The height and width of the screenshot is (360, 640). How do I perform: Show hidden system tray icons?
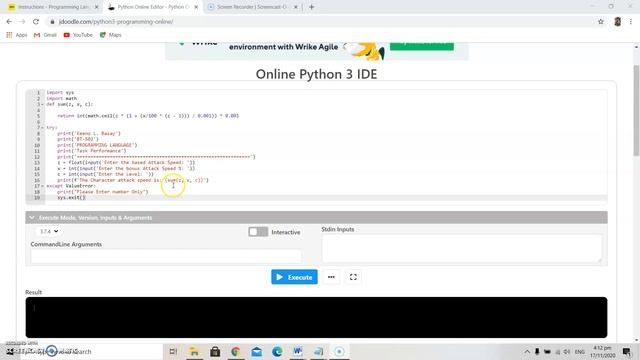[x=527, y=351]
